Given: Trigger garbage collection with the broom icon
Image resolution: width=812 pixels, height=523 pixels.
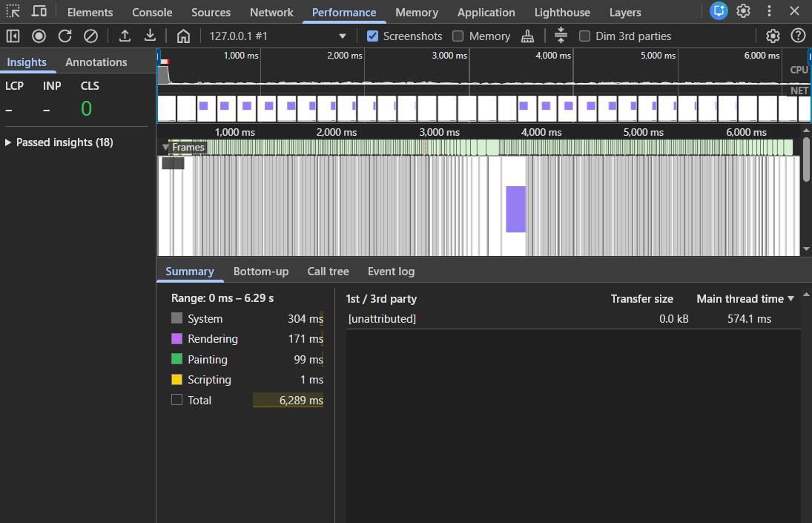Looking at the screenshot, I should (x=527, y=36).
